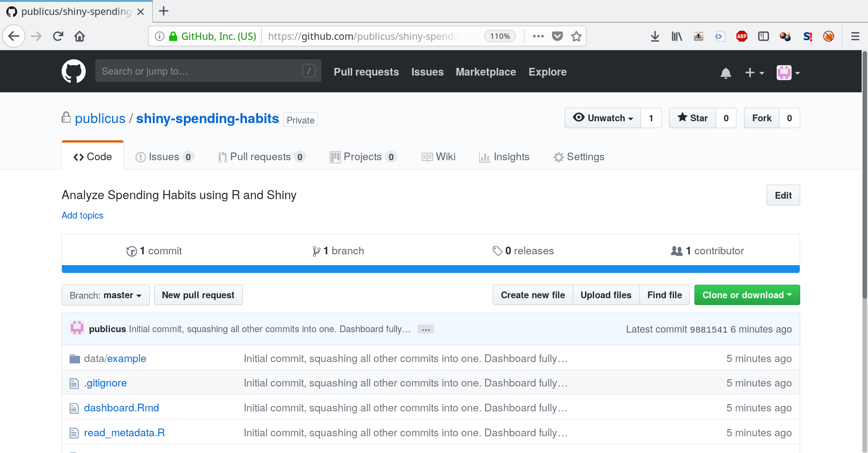
Task: Expand the Branch: master dropdown
Action: [105, 295]
